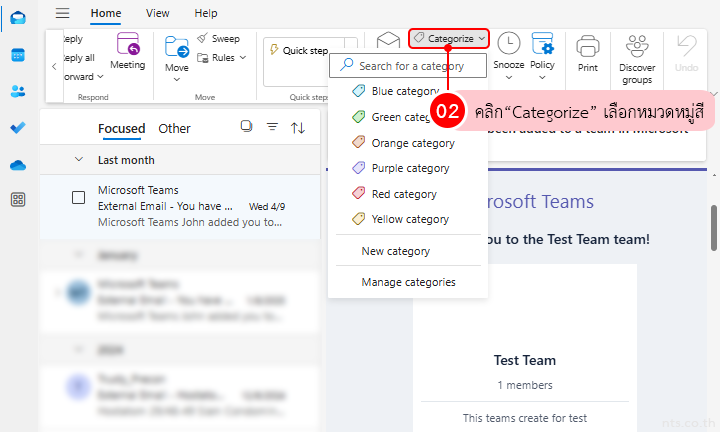Switch to the View tab
This screenshot has height=432, width=720.
tap(157, 14)
